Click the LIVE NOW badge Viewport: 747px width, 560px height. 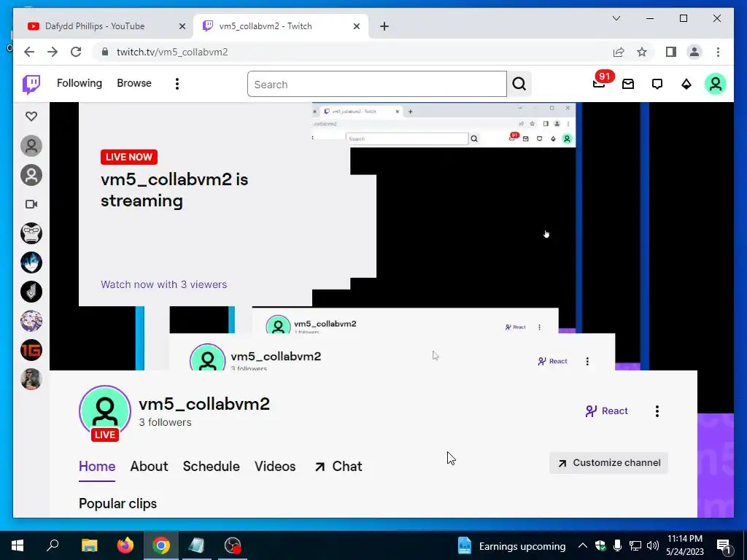click(128, 157)
